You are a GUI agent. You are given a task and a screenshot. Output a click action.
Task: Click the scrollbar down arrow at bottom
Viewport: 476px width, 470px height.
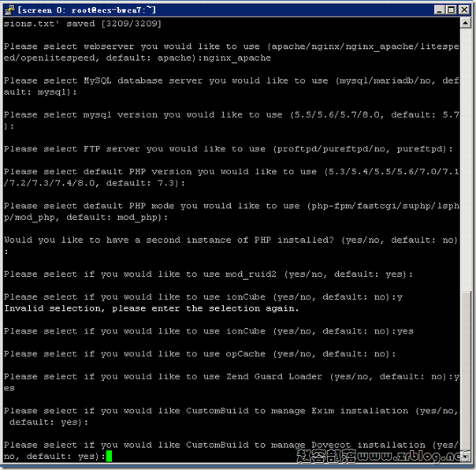466,455
